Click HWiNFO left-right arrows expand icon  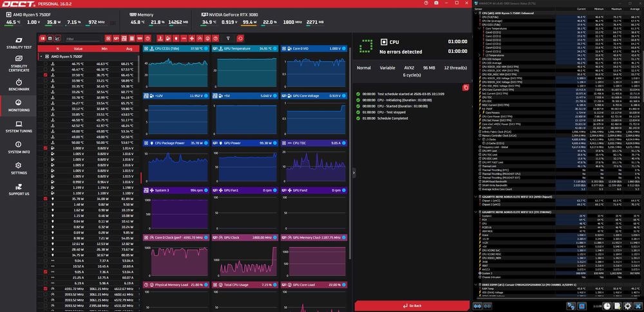coord(478,307)
